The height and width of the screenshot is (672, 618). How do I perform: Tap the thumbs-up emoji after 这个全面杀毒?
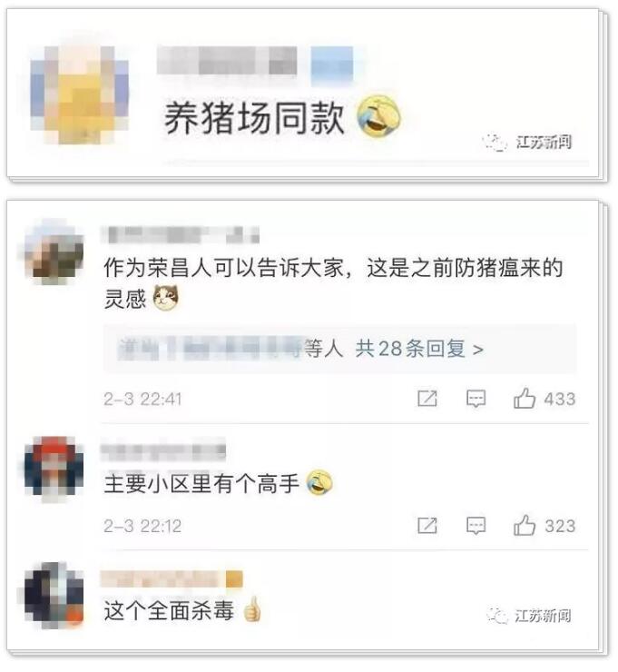(251, 609)
